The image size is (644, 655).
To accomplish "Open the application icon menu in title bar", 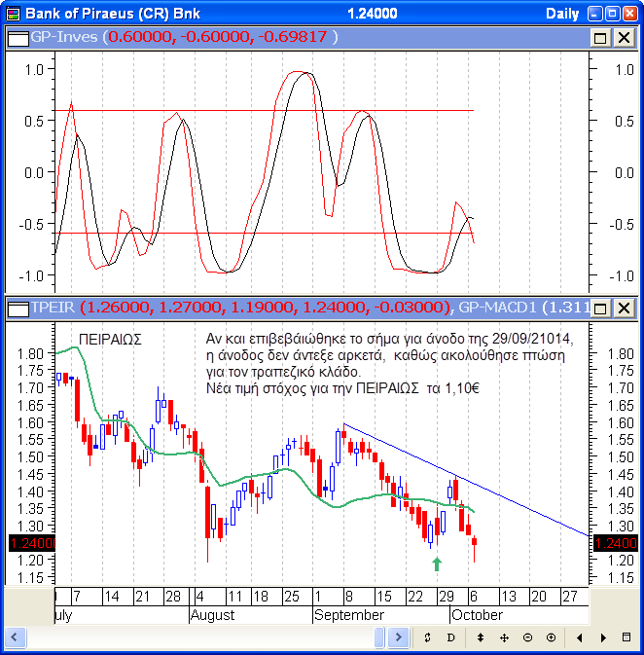I will tap(12, 13).
